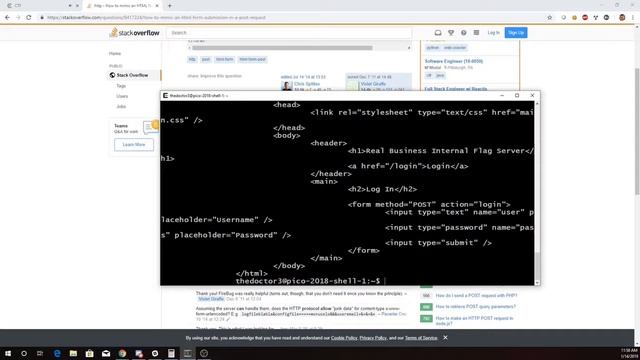This screenshot has height=360, width=640.
Task: Open File Explorer from taskbar
Action: point(73,353)
